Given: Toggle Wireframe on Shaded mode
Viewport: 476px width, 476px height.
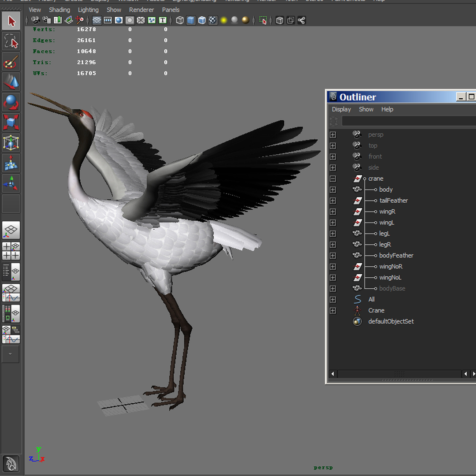Looking at the screenshot, I should point(202,20).
